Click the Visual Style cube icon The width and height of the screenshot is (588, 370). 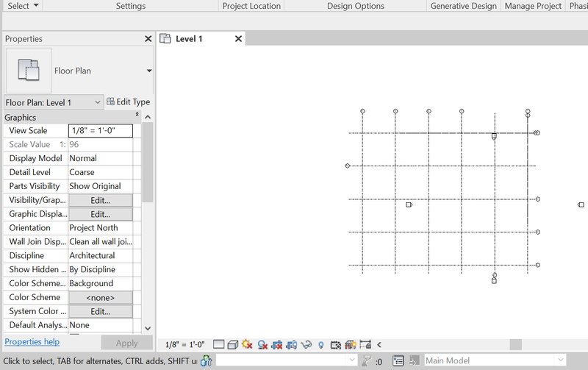tap(232, 344)
